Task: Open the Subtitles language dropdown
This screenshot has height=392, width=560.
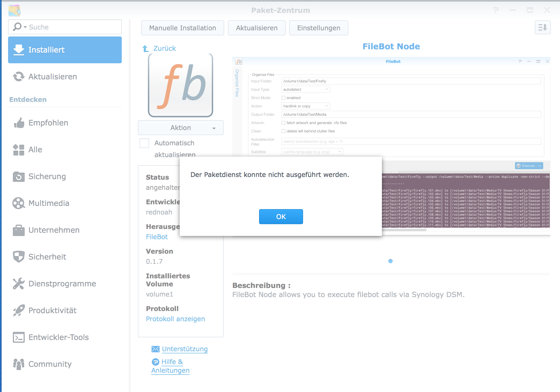Action: [x=312, y=151]
